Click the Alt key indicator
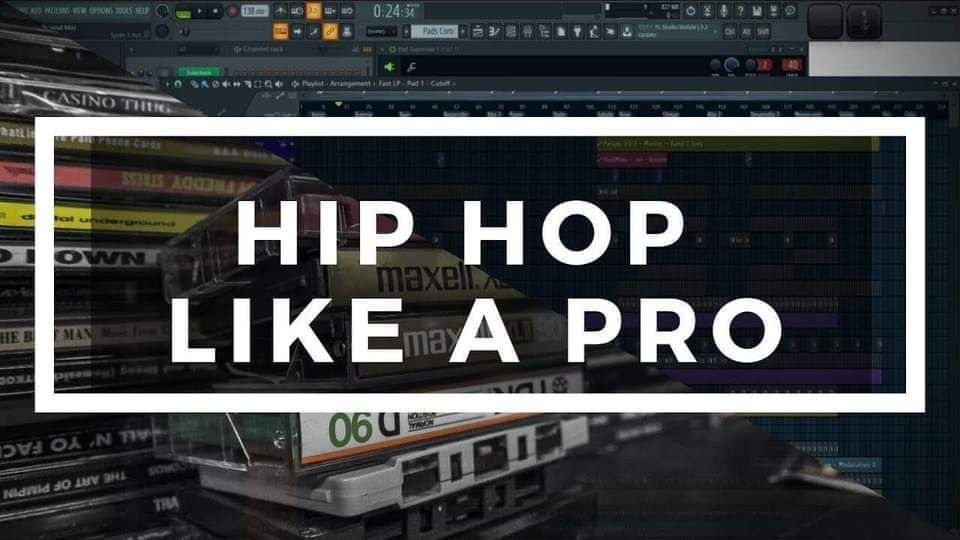The width and height of the screenshot is (960, 540). (746, 31)
